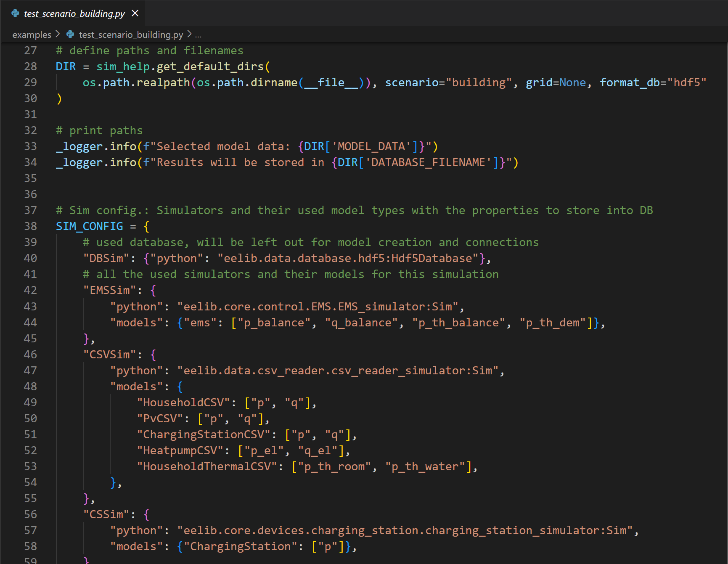Expand the chevron after examples breadcrumb
Viewport: 728px width, 564px height.
point(58,34)
